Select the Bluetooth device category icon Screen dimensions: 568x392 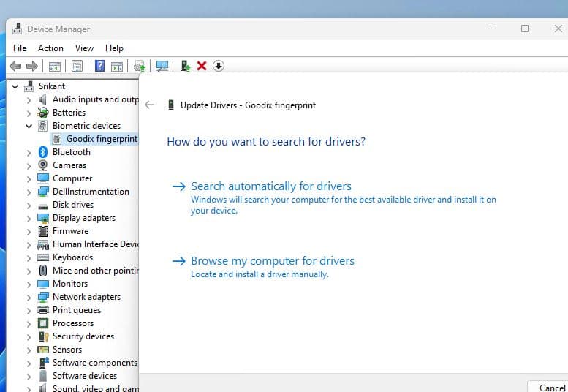(x=43, y=152)
